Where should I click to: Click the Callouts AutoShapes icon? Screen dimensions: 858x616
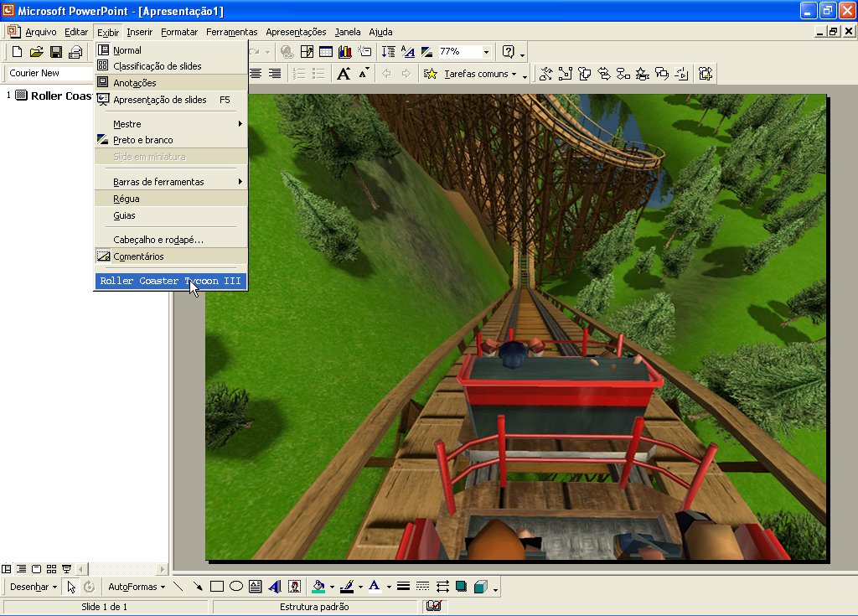click(662, 74)
